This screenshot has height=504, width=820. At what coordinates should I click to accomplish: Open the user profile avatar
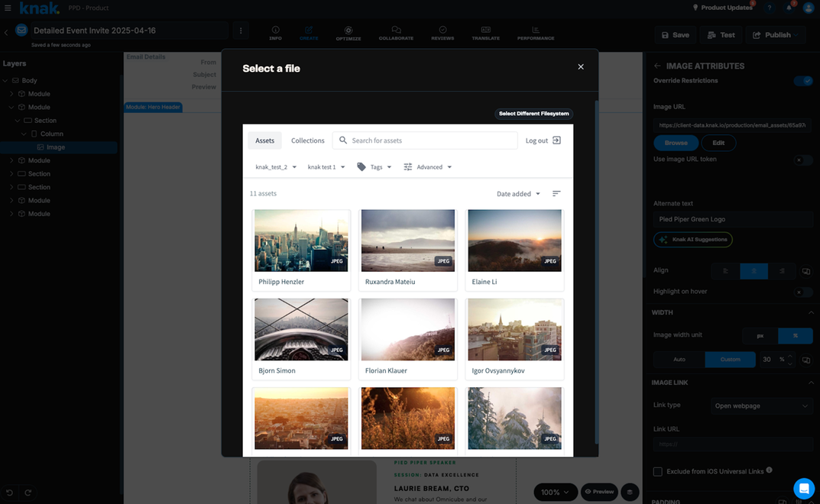point(809,8)
